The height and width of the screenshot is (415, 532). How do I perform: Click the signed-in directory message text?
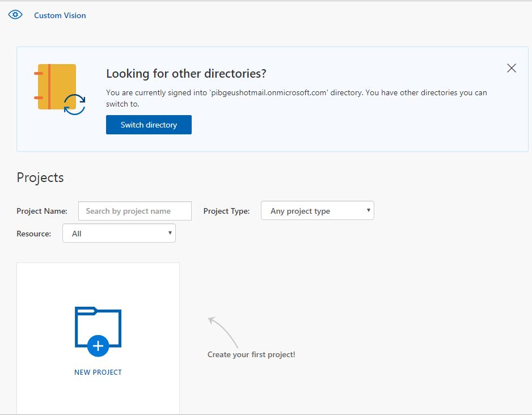point(296,98)
